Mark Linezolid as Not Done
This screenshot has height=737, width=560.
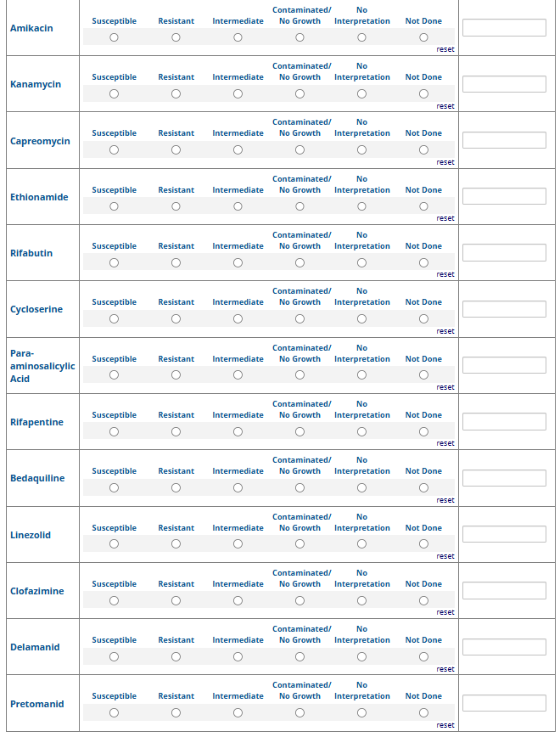423,544
